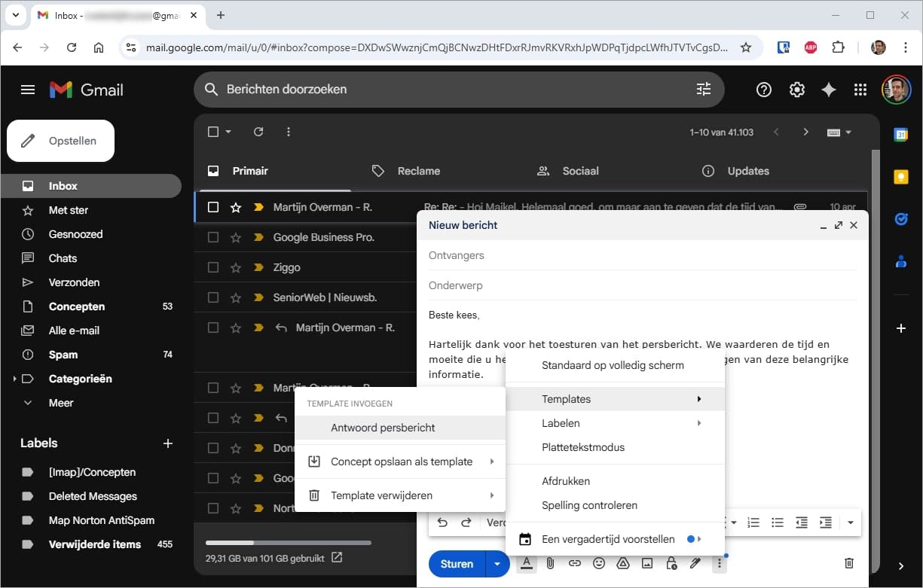Star the Google Business Pro. message
The width and height of the screenshot is (923, 588).
pyautogui.click(x=236, y=237)
